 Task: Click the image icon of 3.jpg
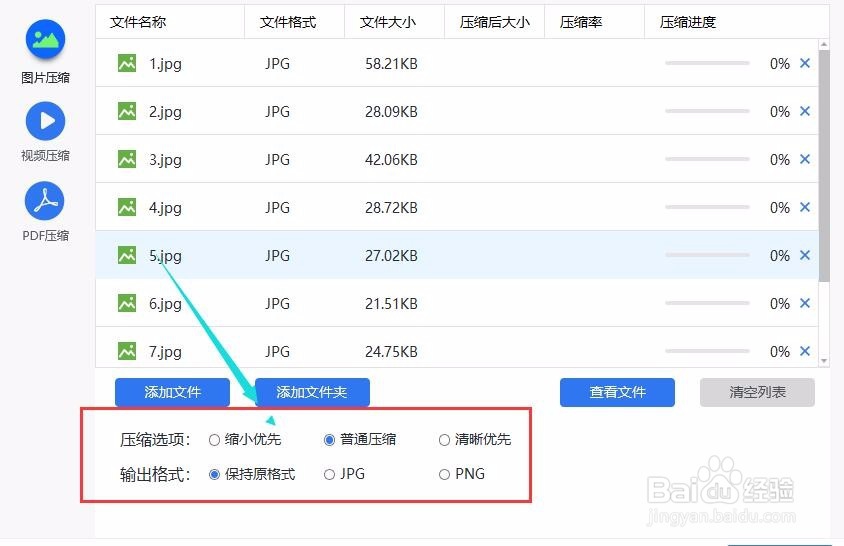click(127, 159)
